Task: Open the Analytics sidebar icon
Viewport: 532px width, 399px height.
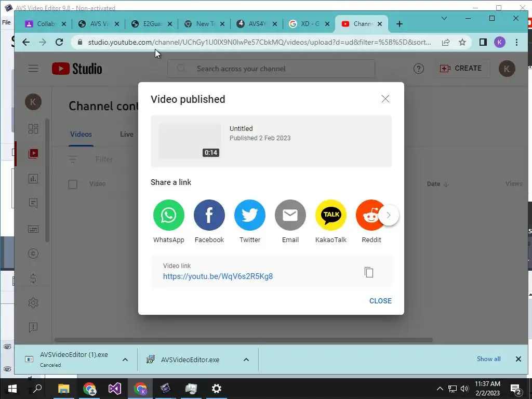Action: click(33, 179)
